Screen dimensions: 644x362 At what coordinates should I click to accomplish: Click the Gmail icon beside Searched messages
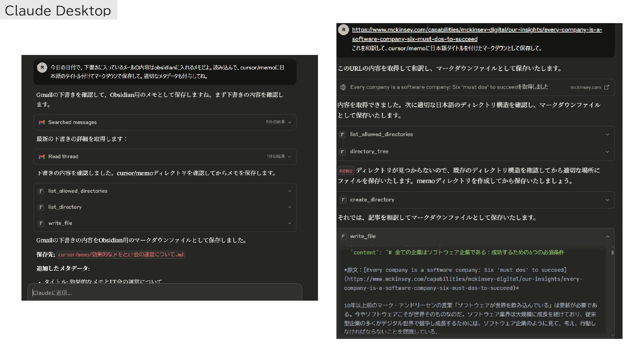click(42, 122)
